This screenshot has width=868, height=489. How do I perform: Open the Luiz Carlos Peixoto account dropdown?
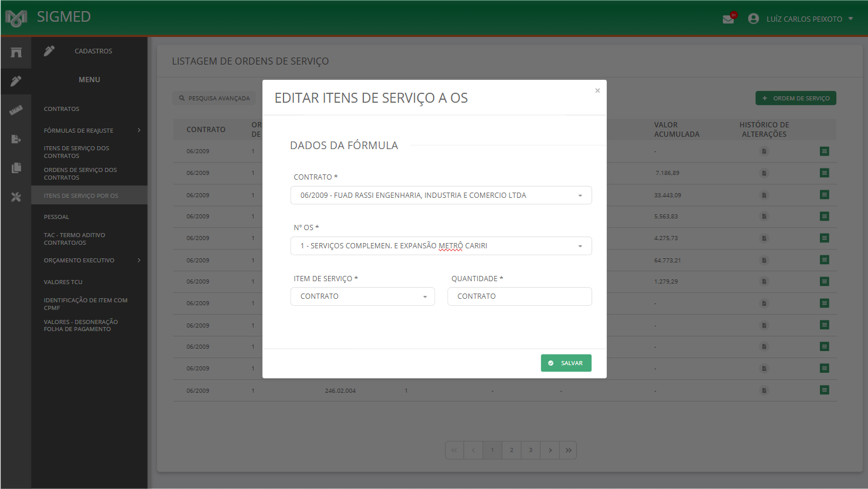click(x=809, y=19)
